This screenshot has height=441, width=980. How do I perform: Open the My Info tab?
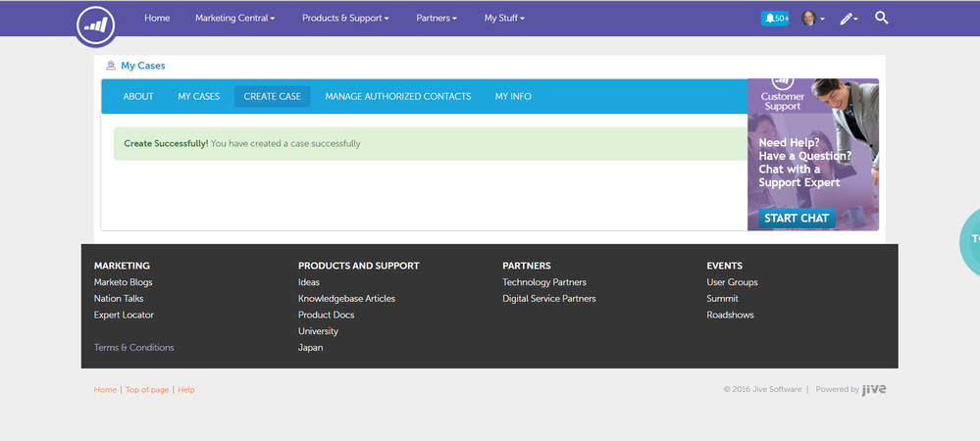click(513, 96)
